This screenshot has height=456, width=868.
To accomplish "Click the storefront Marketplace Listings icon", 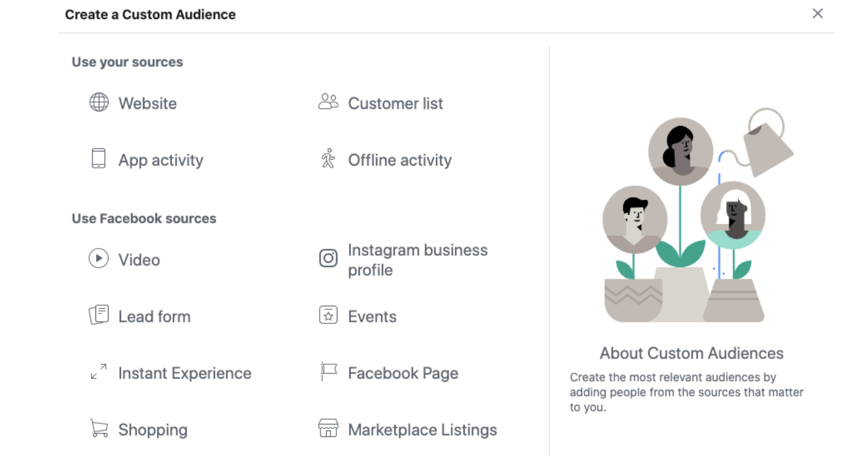I will click(x=328, y=428).
